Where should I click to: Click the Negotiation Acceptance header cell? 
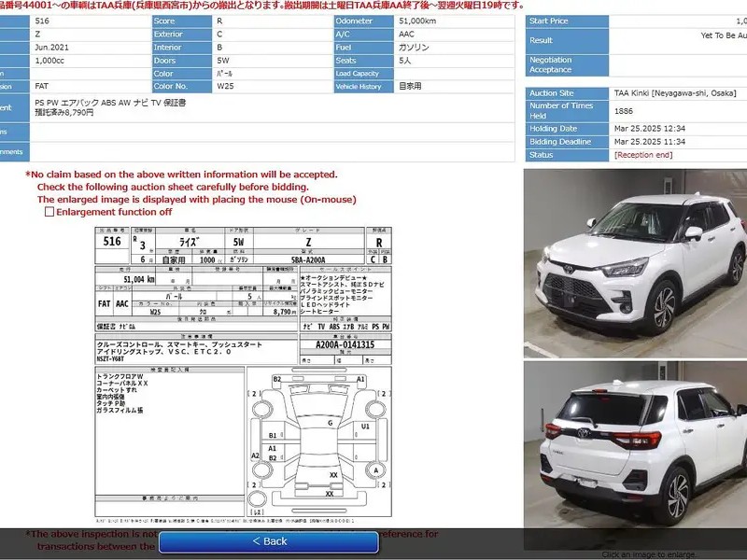click(x=566, y=64)
